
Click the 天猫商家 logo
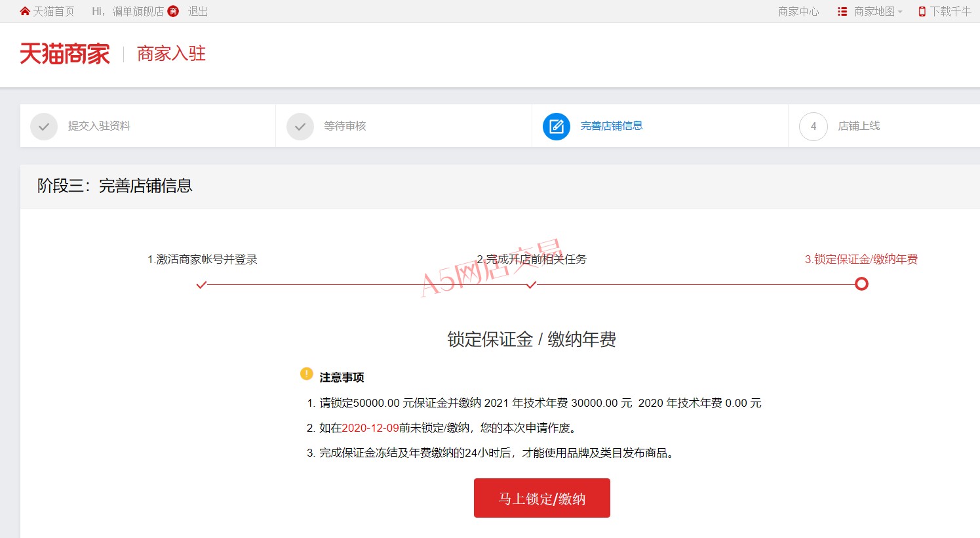pyautogui.click(x=65, y=54)
